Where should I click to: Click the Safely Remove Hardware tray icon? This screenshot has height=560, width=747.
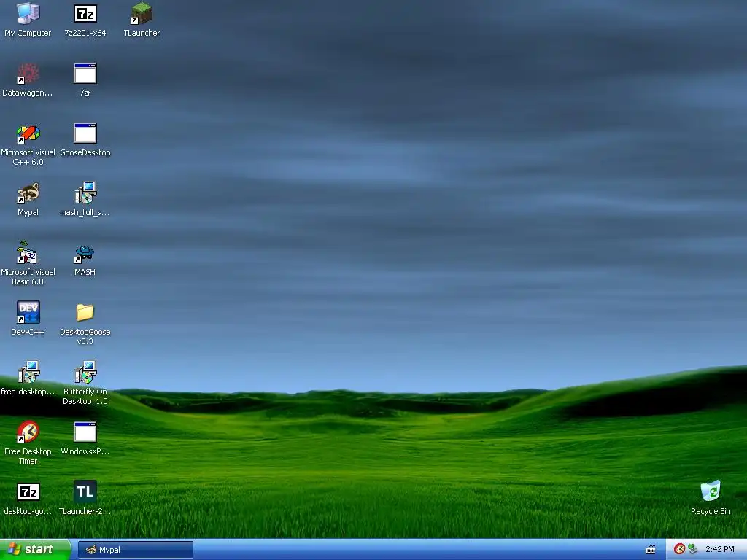692,550
